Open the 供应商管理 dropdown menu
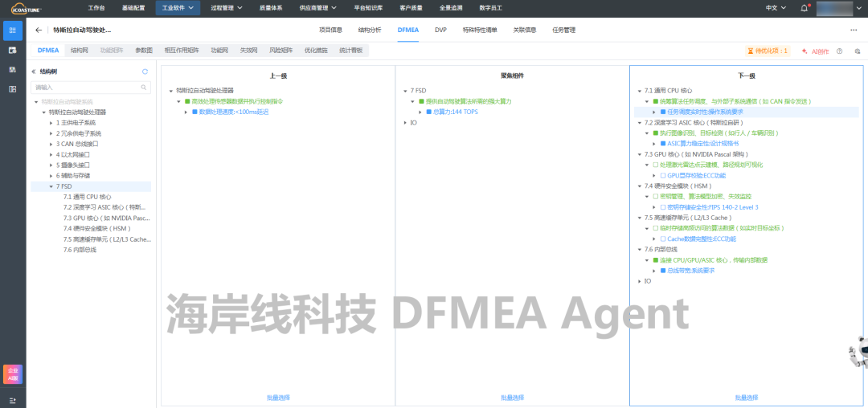 pyautogui.click(x=317, y=8)
